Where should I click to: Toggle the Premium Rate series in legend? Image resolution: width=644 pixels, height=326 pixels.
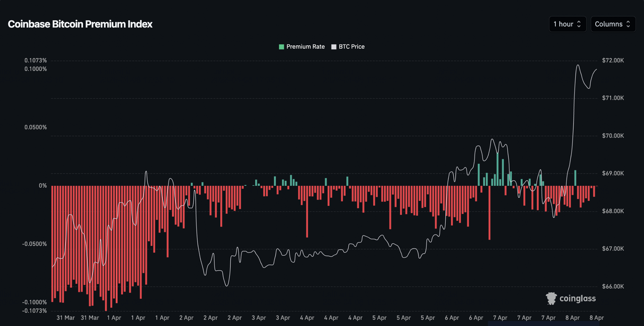(305, 47)
